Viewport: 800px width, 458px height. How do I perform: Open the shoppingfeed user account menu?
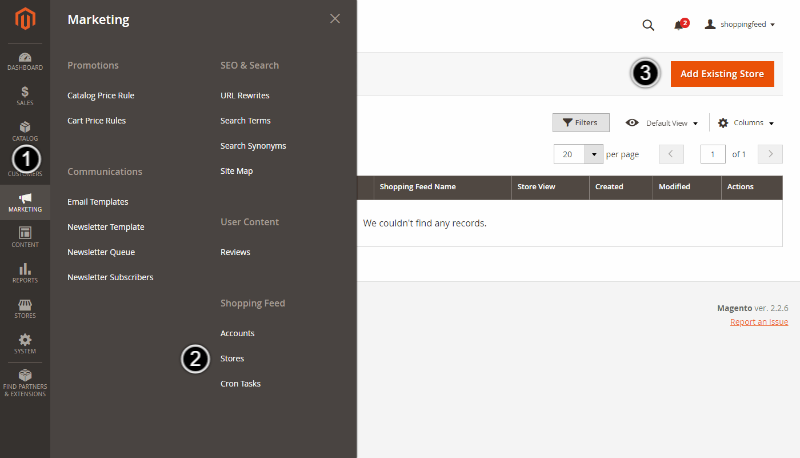click(740, 24)
